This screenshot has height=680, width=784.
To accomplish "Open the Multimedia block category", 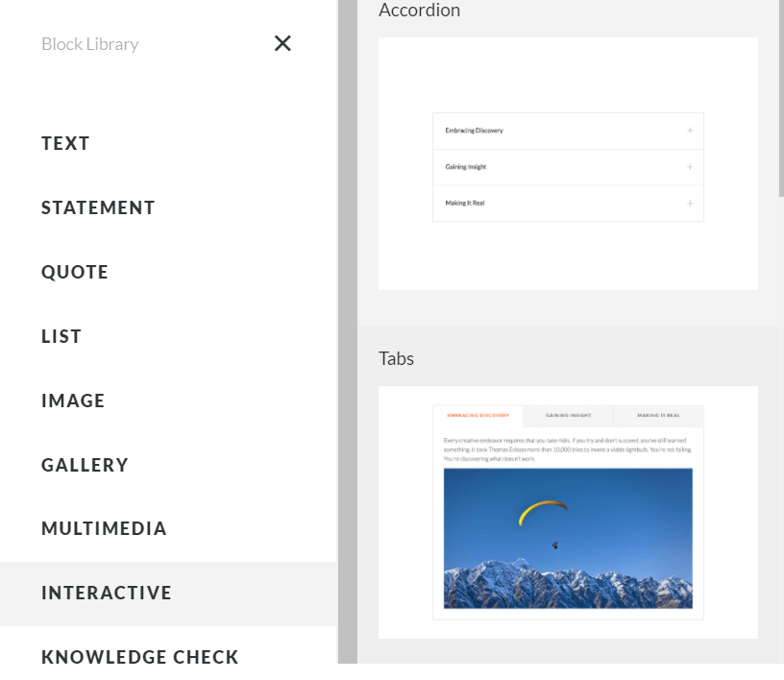I will [x=104, y=528].
